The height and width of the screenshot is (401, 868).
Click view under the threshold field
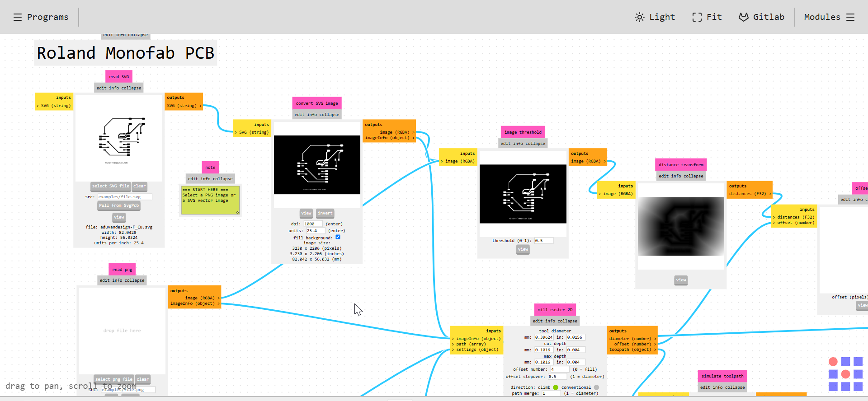tap(523, 249)
